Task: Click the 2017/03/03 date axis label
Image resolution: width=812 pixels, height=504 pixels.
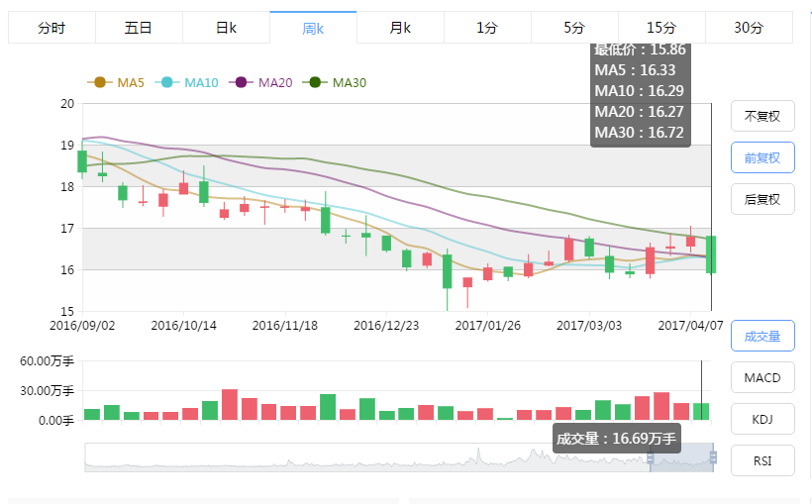Action: point(589,326)
